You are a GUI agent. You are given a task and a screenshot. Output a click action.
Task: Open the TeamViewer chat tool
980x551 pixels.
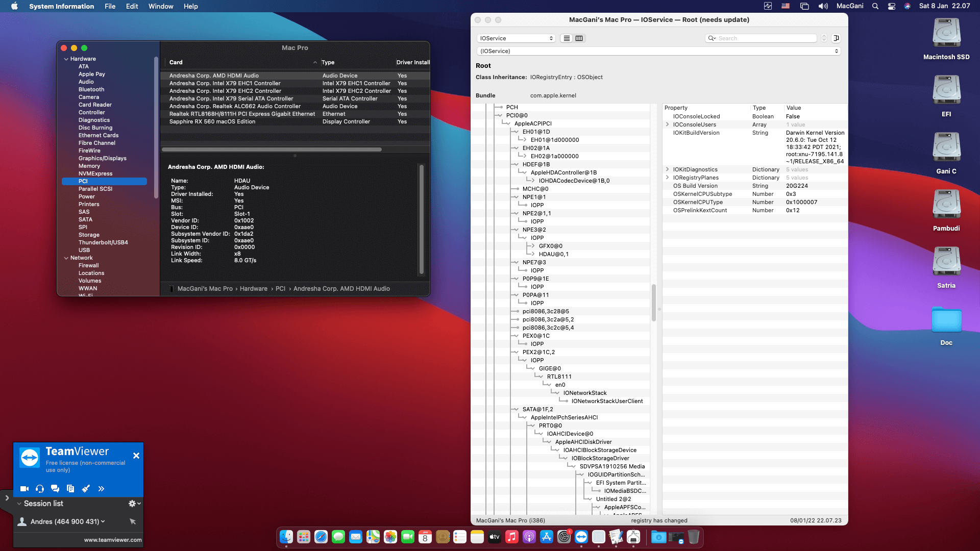55,488
